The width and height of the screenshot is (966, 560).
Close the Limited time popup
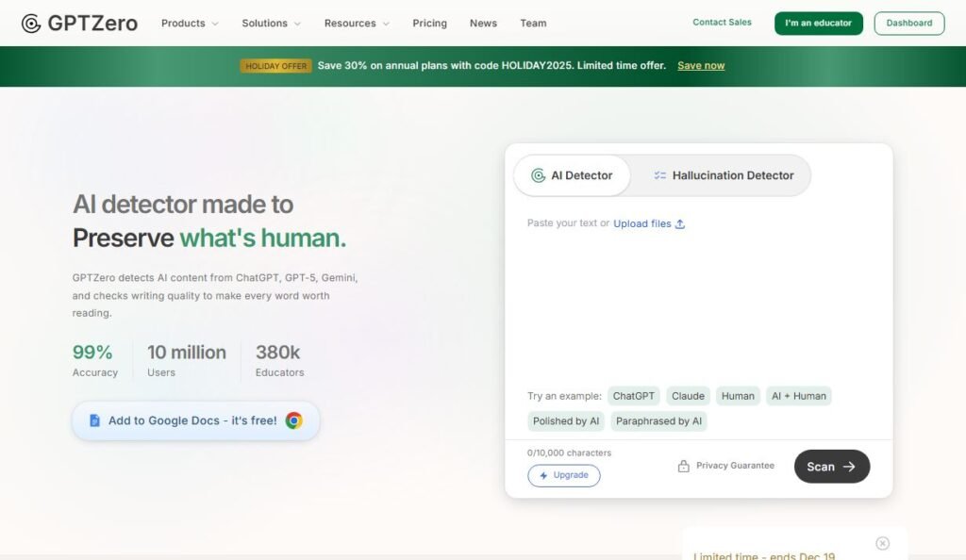882,543
